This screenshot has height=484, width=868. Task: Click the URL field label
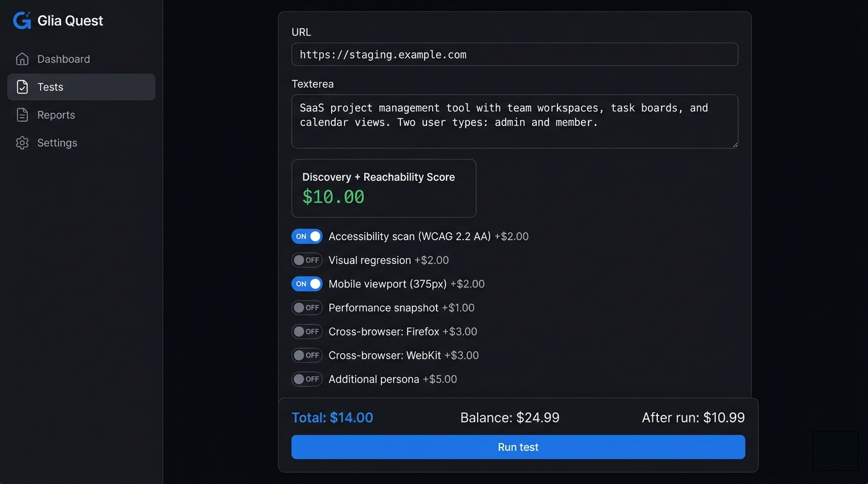pos(301,32)
